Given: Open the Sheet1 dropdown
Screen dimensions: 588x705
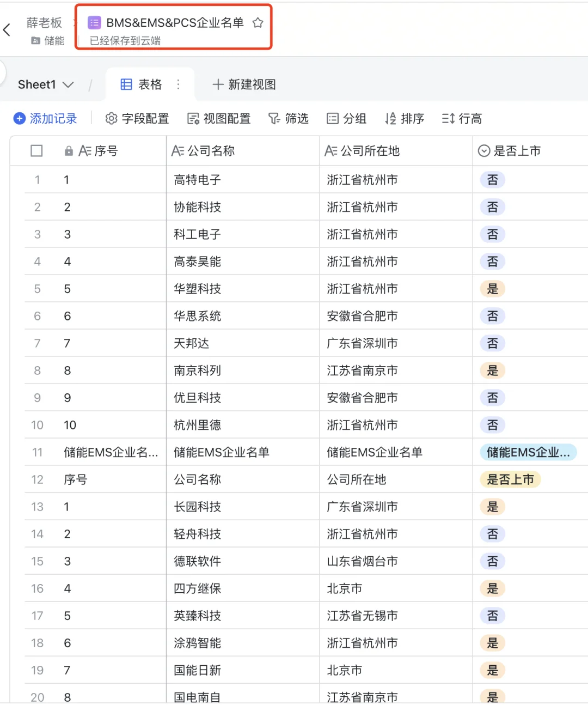Looking at the screenshot, I should (x=68, y=84).
